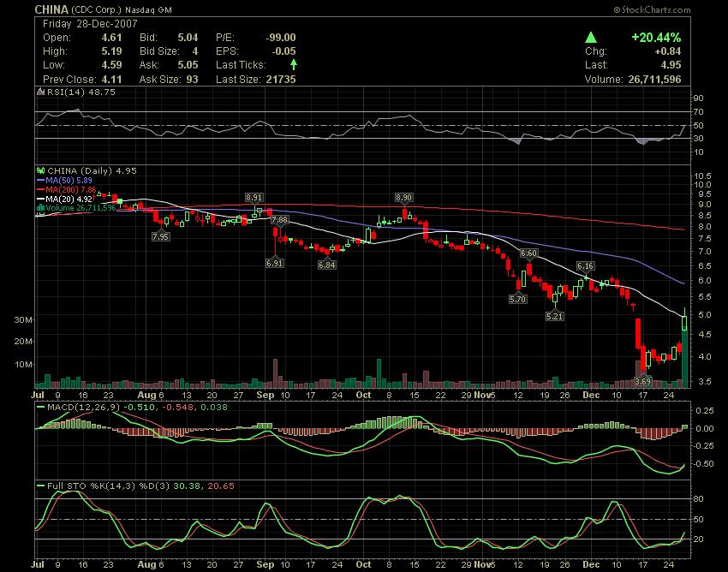Screen dimensions: 728x572
Task: Click the Last Size value 21735
Action: tap(281, 80)
